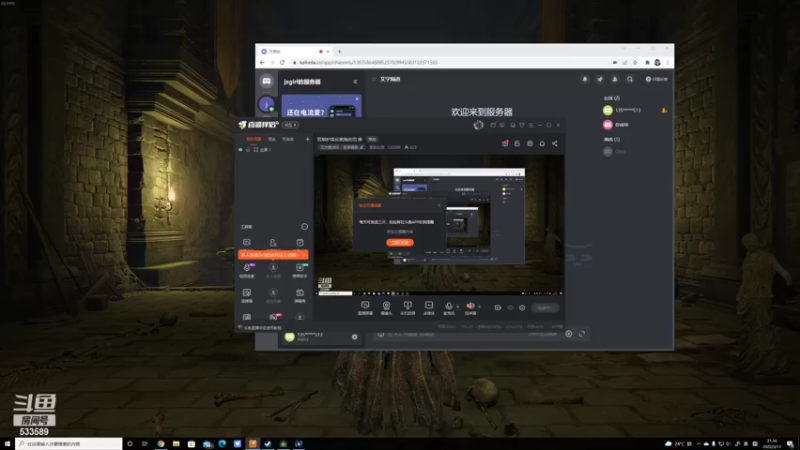Add a multimedia source with the play icon
The height and width of the screenshot is (450, 800).
(x=429, y=308)
